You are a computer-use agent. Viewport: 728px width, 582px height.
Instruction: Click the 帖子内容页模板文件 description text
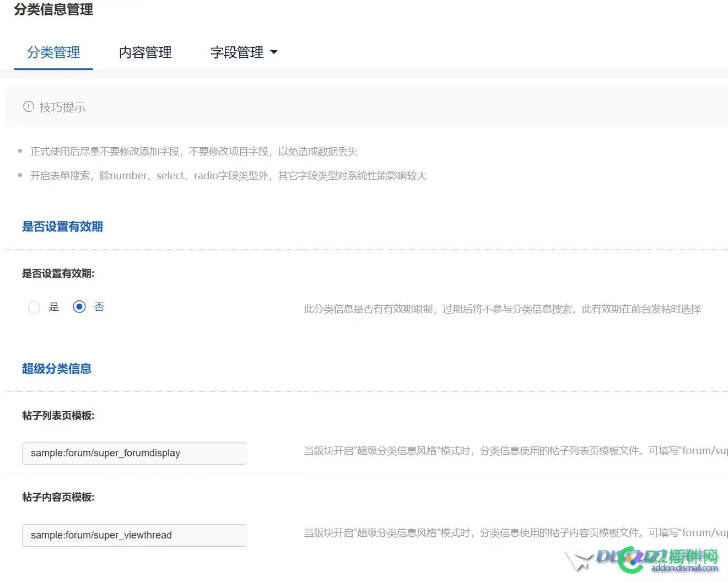coord(516,533)
